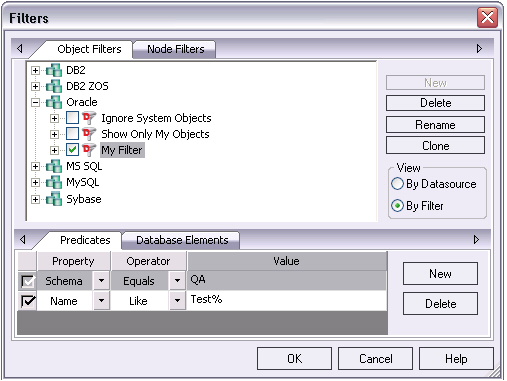Viewport: 507px width, 381px height.
Task: Expand Ignore System Objects node
Action: point(54,118)
